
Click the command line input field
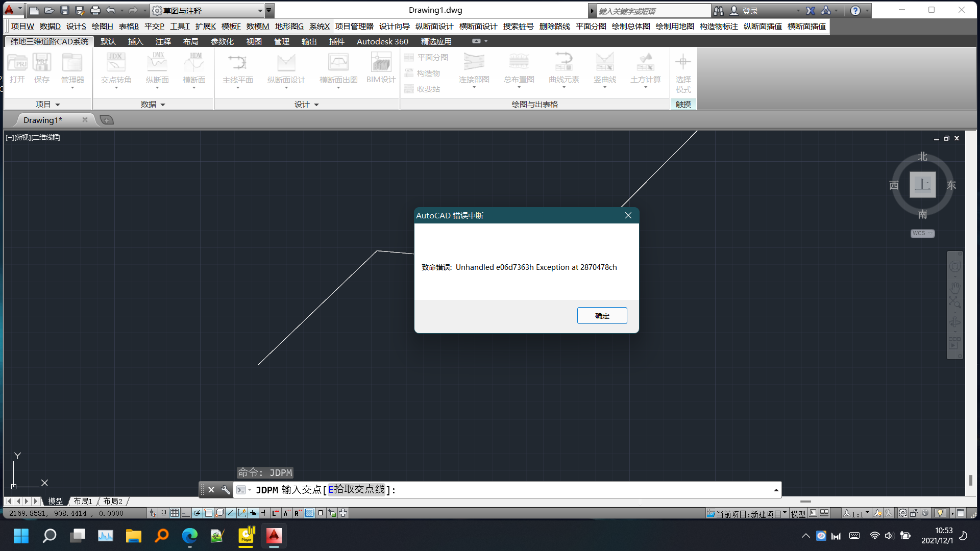coord(561,490)
